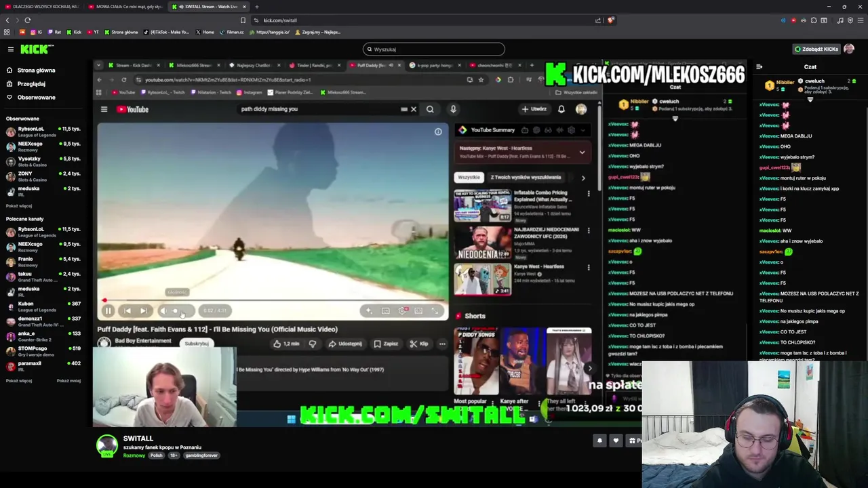This screenshot has width=868, height=488.
Task: Expand followed list with first Pokaż więcej
Action: (x=19, y=206)
